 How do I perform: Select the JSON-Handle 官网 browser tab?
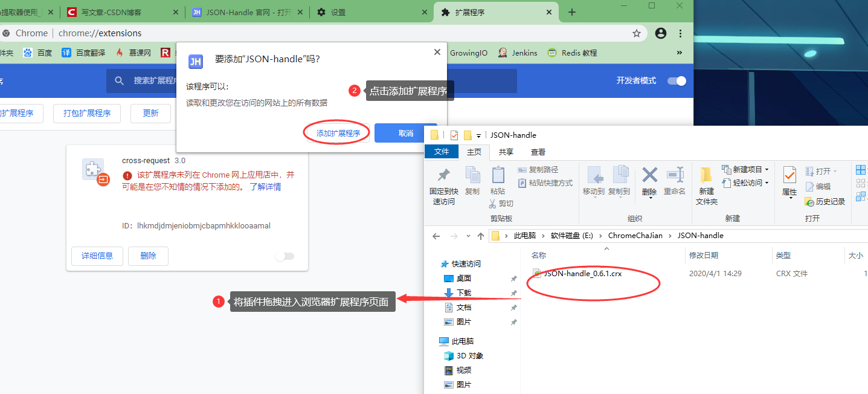[x=240, y=11]
